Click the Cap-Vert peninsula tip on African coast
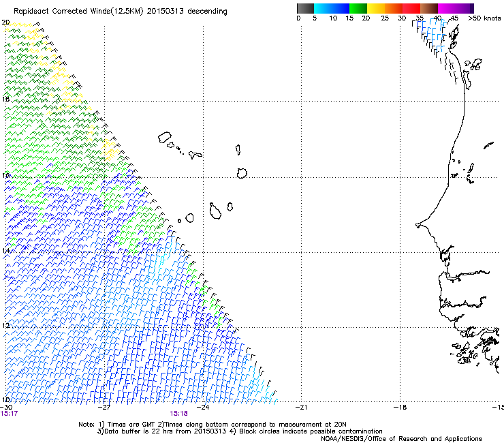 418,225
